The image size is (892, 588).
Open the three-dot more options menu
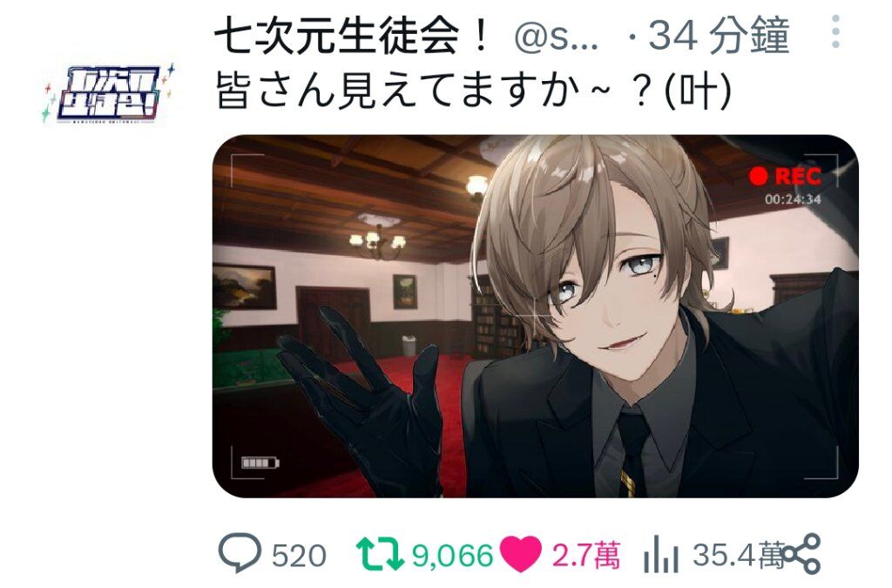pyautogui.click(x=835, y=32)
